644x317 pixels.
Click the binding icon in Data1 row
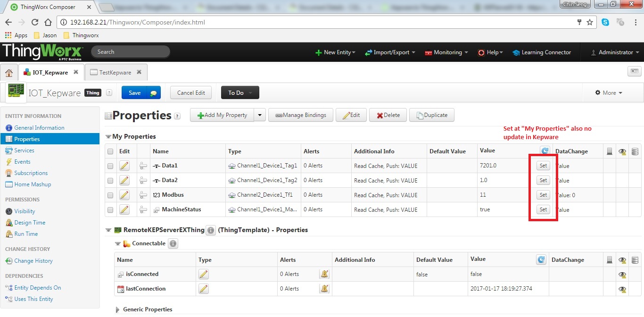(x=143, y=166)
